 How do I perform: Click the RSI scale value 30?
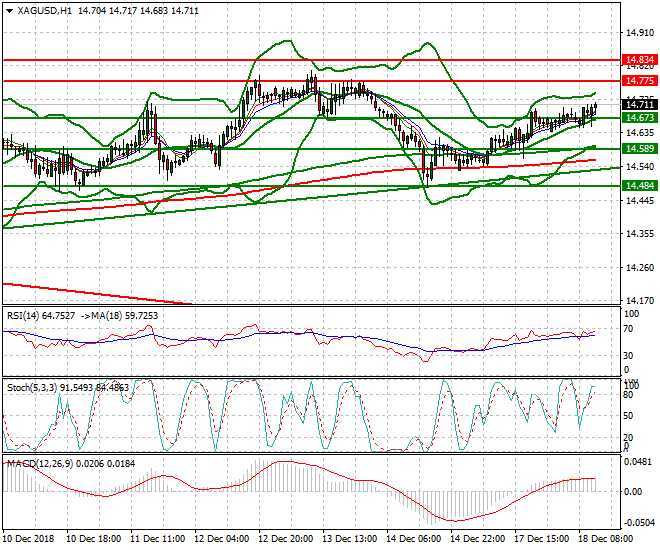pos(628,356)
